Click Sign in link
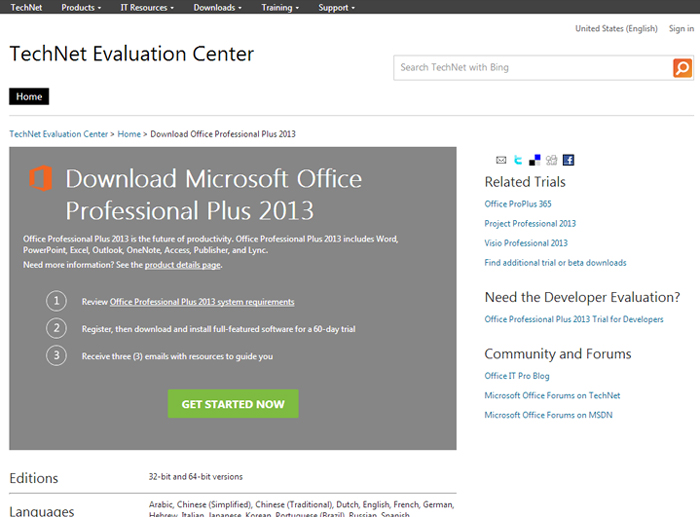 pos(681,29)
